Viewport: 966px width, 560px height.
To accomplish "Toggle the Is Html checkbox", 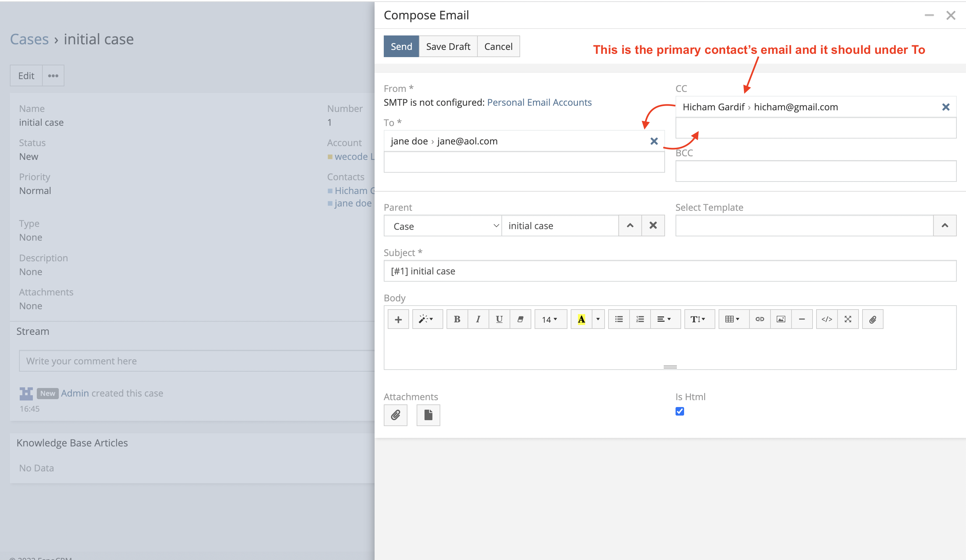I will 679,411.
